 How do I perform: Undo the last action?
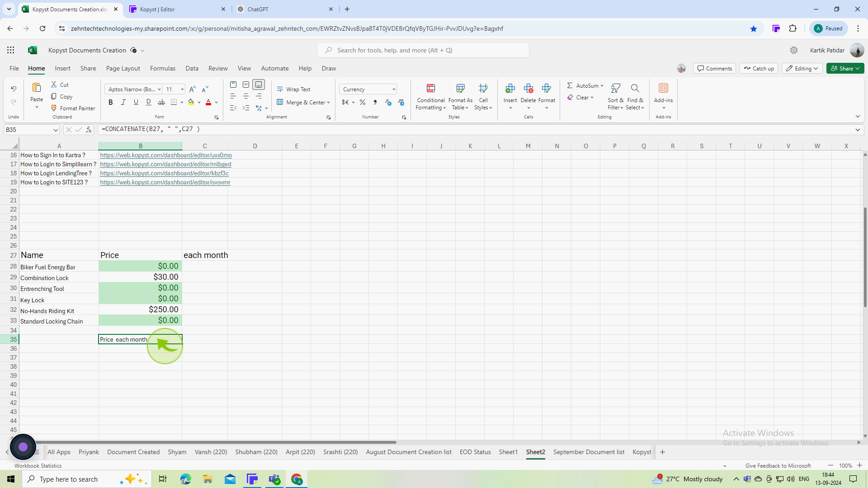14,89
